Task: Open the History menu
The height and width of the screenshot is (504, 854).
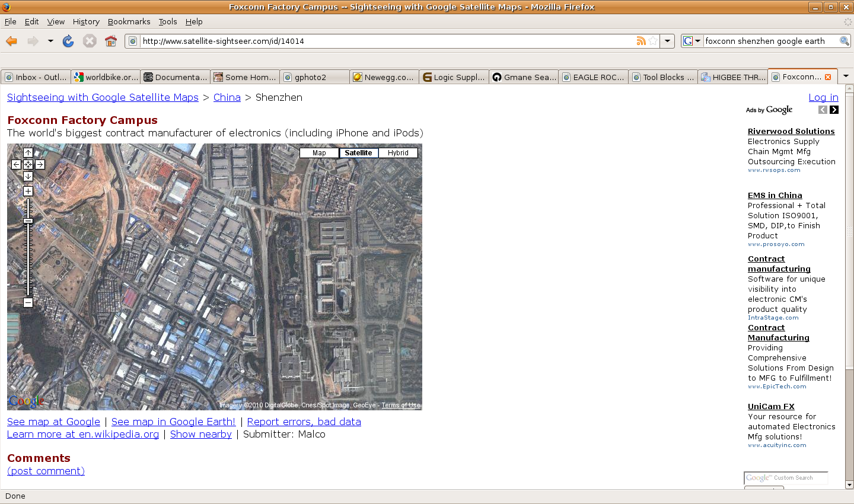Action: (x=86, y=21)
